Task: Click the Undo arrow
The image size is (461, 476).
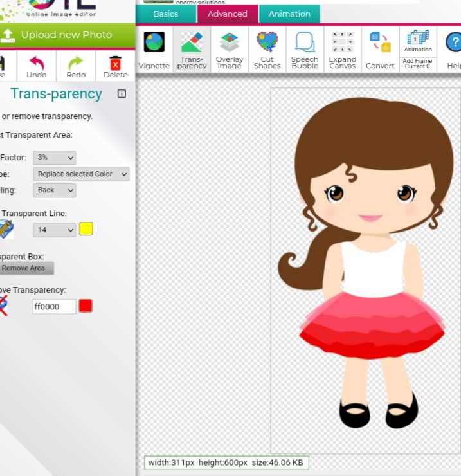Action: pyautogui.click(x=37, y=66)
